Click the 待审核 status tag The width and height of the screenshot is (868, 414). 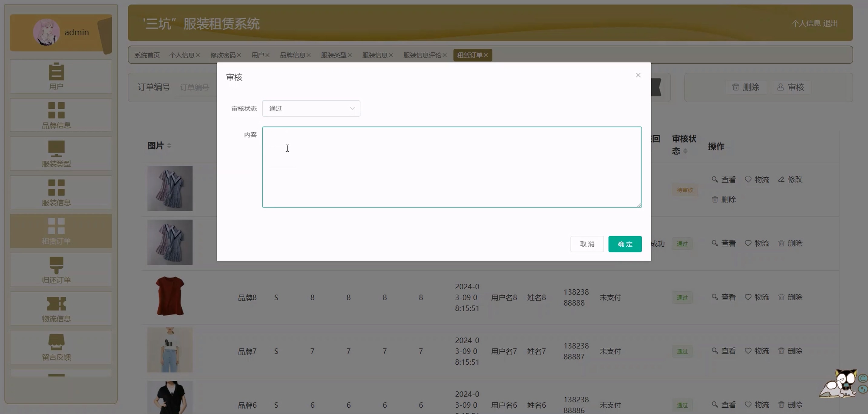[x=685, y=190]
